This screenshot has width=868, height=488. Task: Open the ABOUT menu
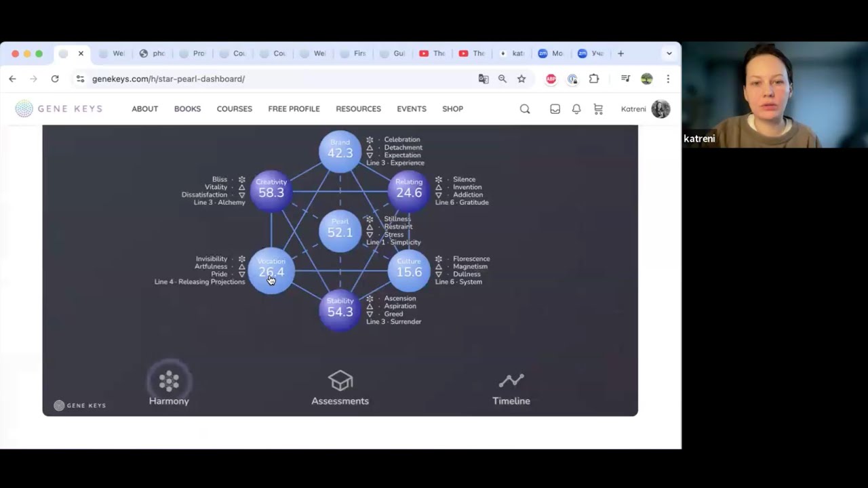coord(145,109)
